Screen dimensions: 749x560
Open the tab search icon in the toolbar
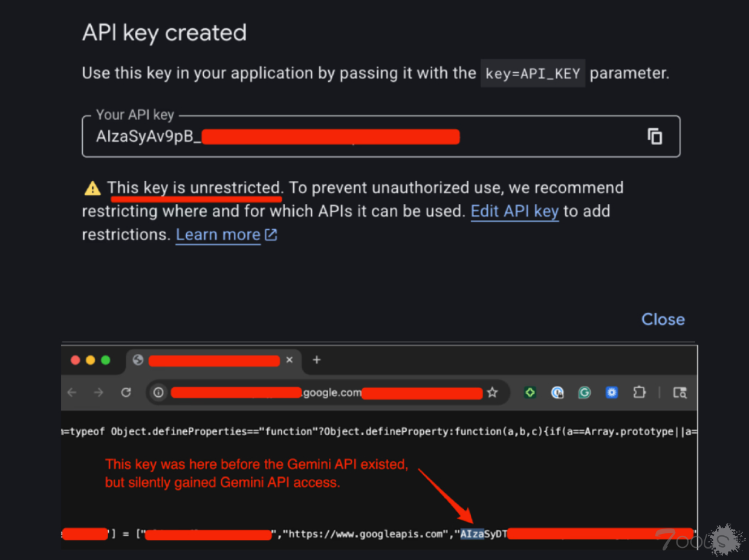tap(680, 392)
